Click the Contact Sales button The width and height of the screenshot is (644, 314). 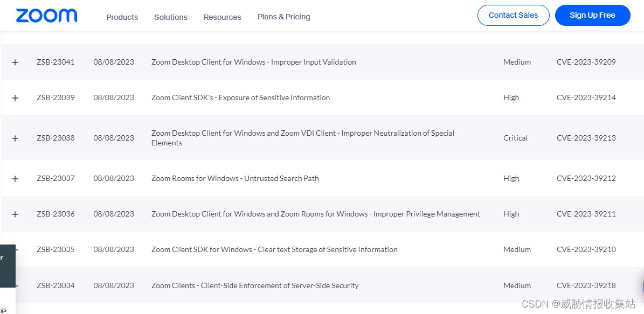[x=513, y=16]
